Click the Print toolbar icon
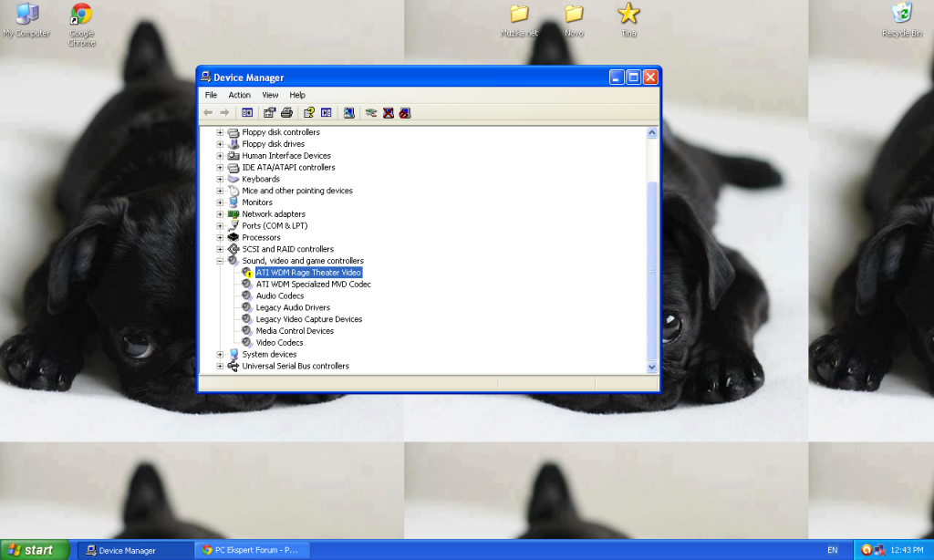 (285, 112)
